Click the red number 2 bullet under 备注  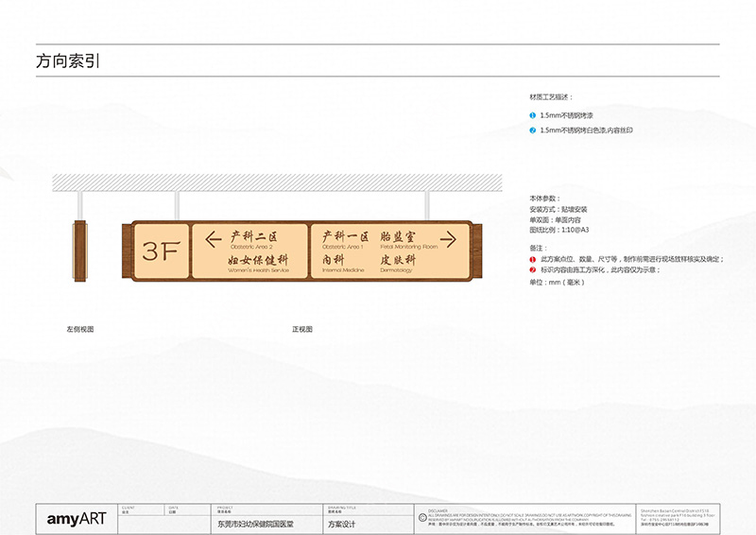[x=533, y=269]
